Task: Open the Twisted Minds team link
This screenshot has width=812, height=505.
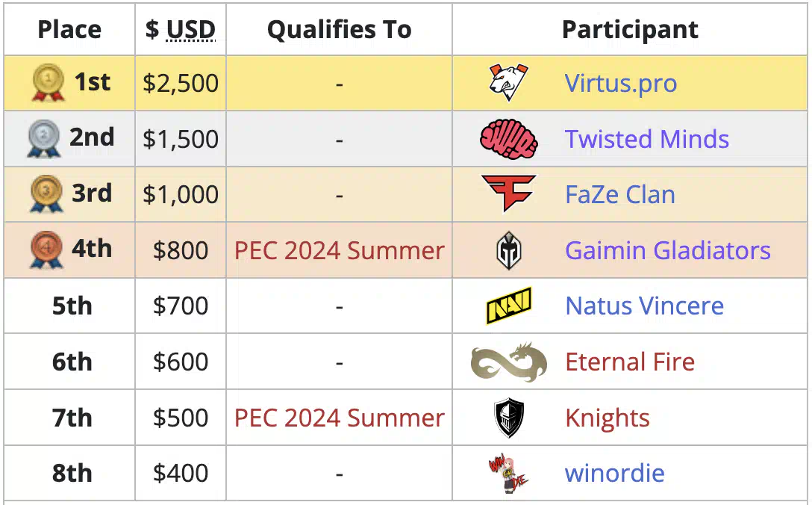Action: 647,139
